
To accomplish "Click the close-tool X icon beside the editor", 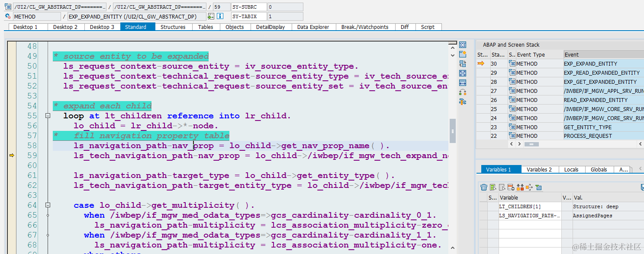I will pos(463,45).
